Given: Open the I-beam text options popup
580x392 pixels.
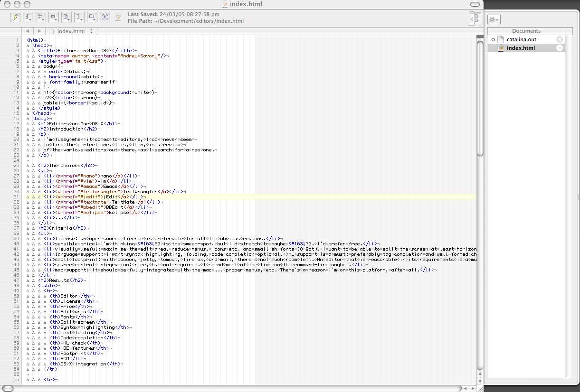Looking at the screenshot, I should [79, 18].
